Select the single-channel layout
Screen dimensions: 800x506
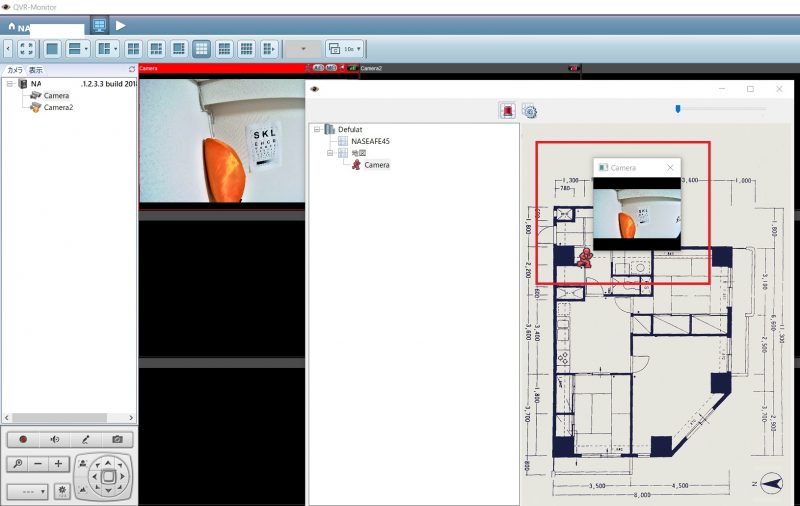[x=52, y=49]
